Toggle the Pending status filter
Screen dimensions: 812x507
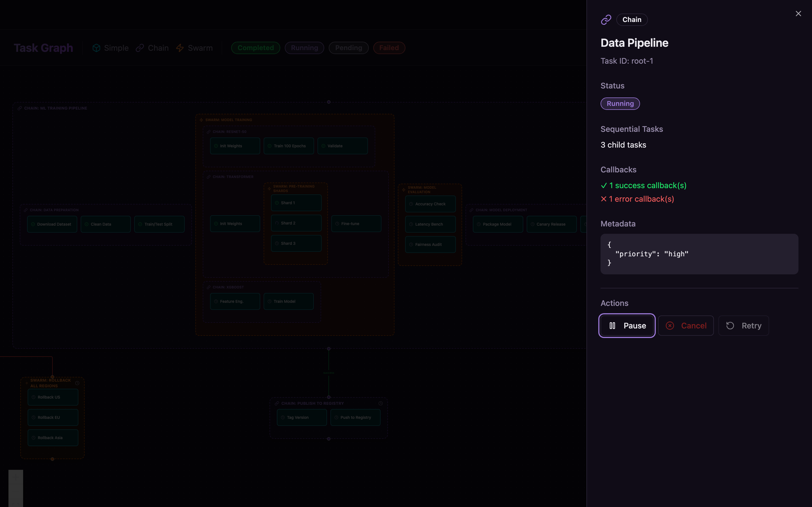(x=348, y=48)
